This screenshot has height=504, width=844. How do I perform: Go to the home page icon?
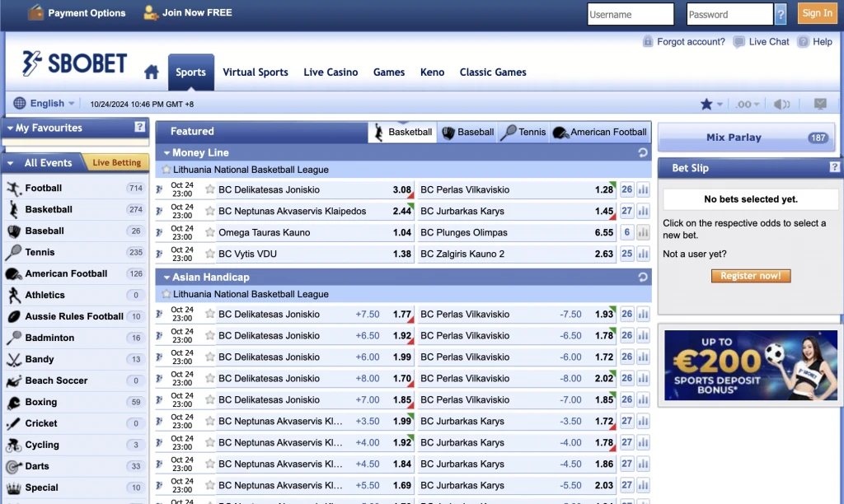point(152,72)
